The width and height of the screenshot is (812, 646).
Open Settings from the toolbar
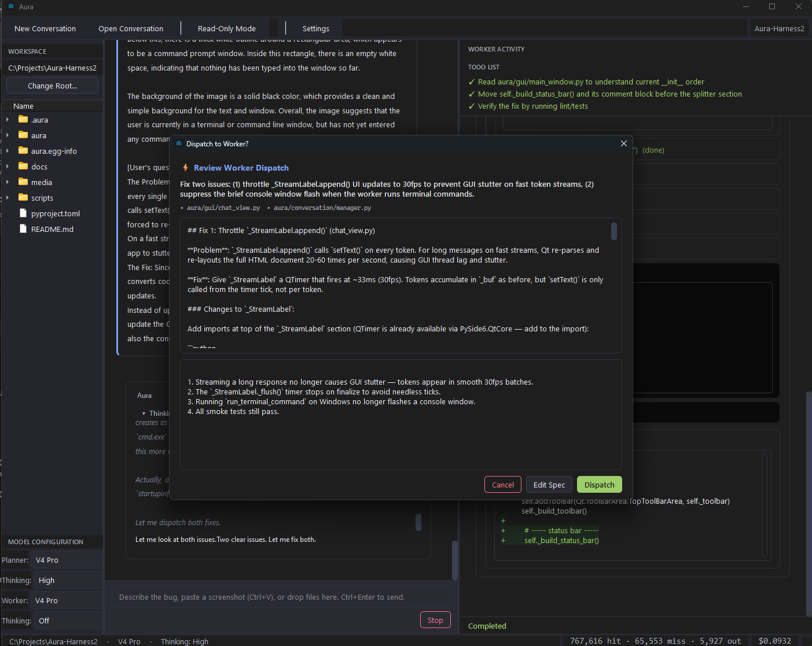click(316, 28)
